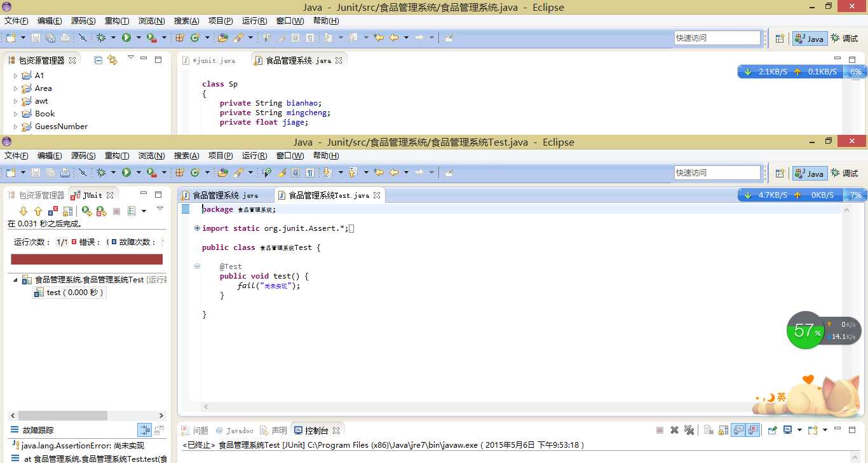Toggle Show Stack Trace Filter in 故障跟踪
This screenshot has width=868, height=463.
pyautogui.click(x=144, y=431)
